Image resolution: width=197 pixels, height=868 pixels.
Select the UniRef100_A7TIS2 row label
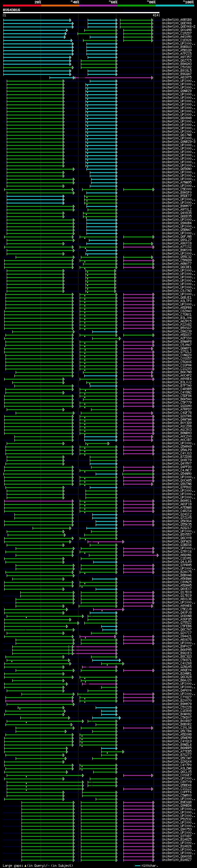tap(177, 247)
